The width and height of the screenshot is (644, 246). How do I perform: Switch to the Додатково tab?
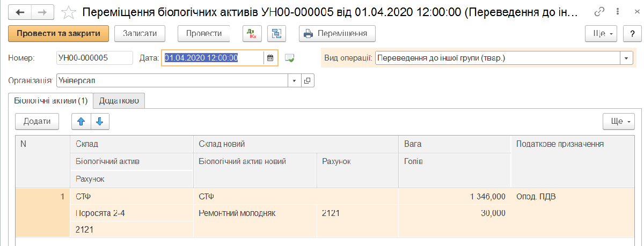[x=119, y=100]
